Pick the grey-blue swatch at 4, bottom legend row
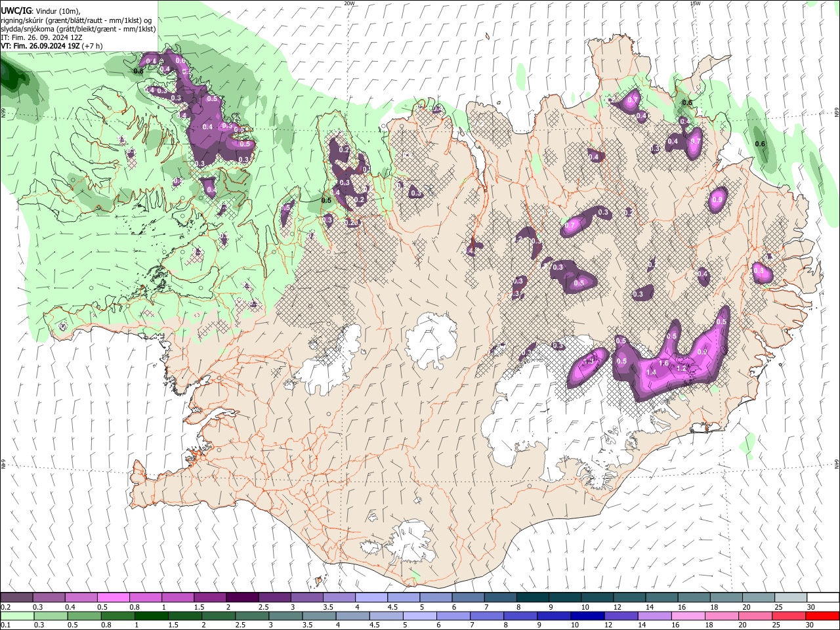840x630 pixels. coord(352,616)
